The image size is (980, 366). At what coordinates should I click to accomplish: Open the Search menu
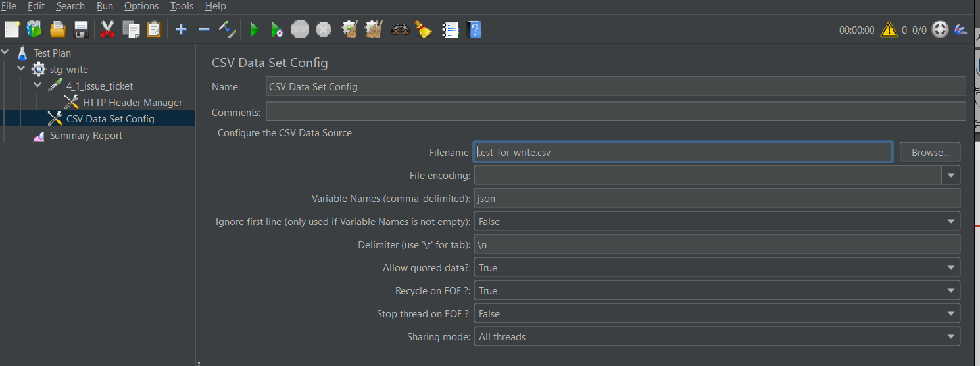tap(70, 6)
